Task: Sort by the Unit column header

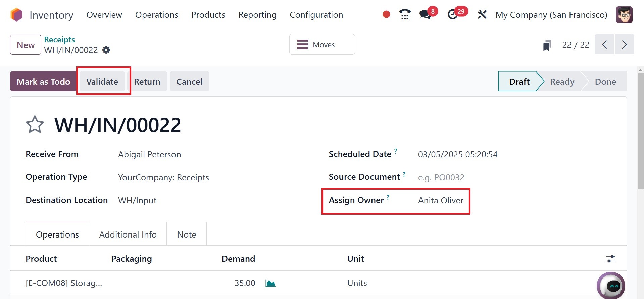Action: pyautogui.click(x=356, y=259)
